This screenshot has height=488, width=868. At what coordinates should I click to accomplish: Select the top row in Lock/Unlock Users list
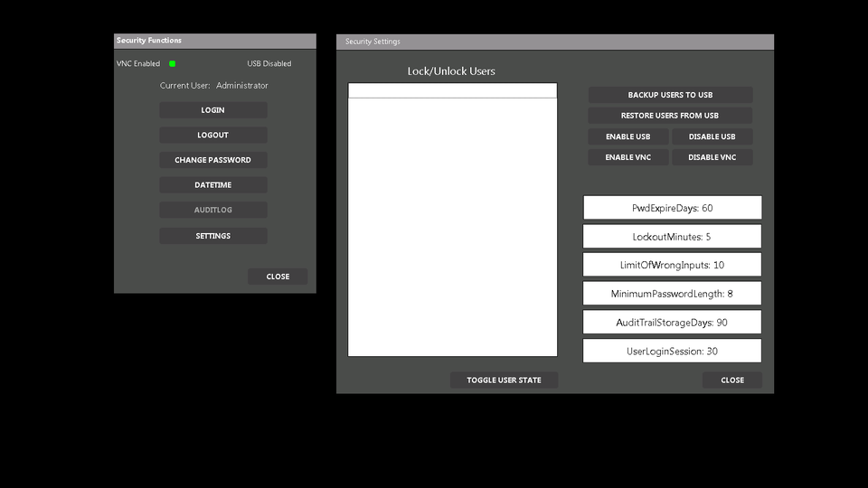(x=452, y=91)
